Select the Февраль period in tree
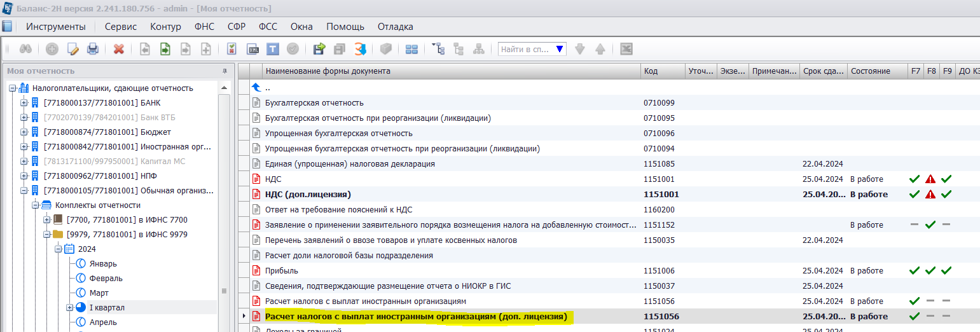Screen dimensions: 980x332 click(106, 278)
